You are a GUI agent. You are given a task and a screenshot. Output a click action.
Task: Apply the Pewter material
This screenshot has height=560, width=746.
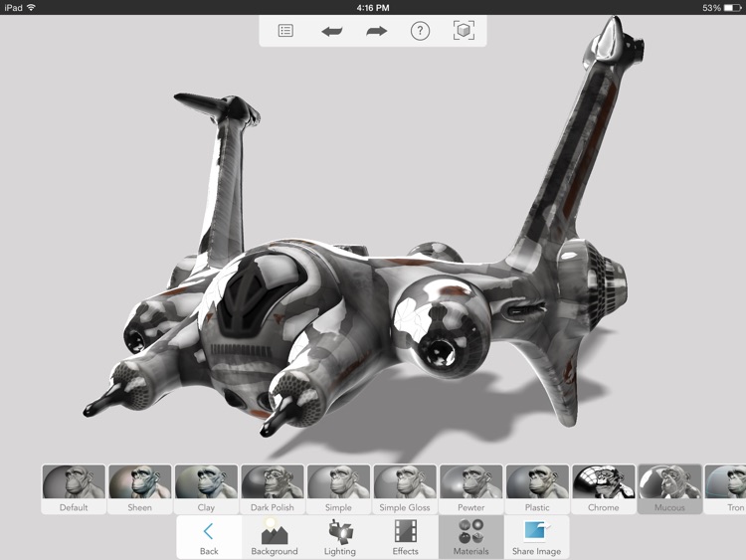[x=470, y=488]
